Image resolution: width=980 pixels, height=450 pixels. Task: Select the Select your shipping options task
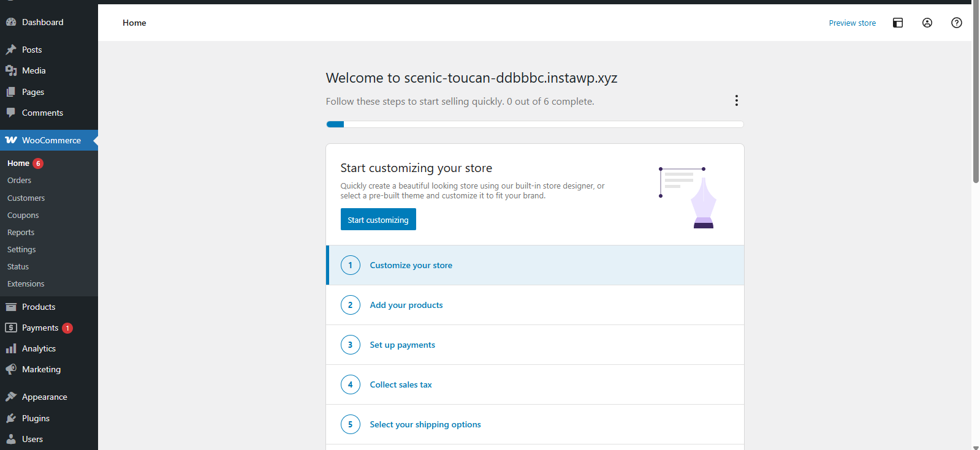(x=535, y=424)
